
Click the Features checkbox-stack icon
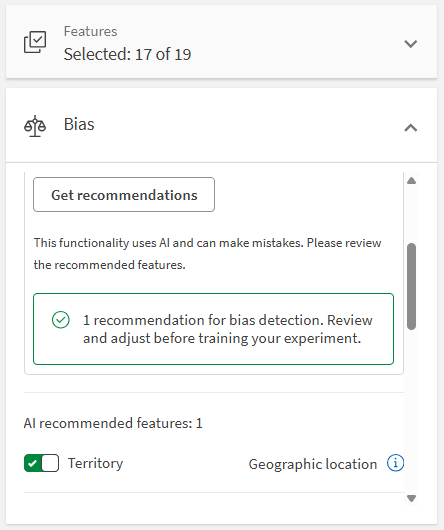click(35, 42)
